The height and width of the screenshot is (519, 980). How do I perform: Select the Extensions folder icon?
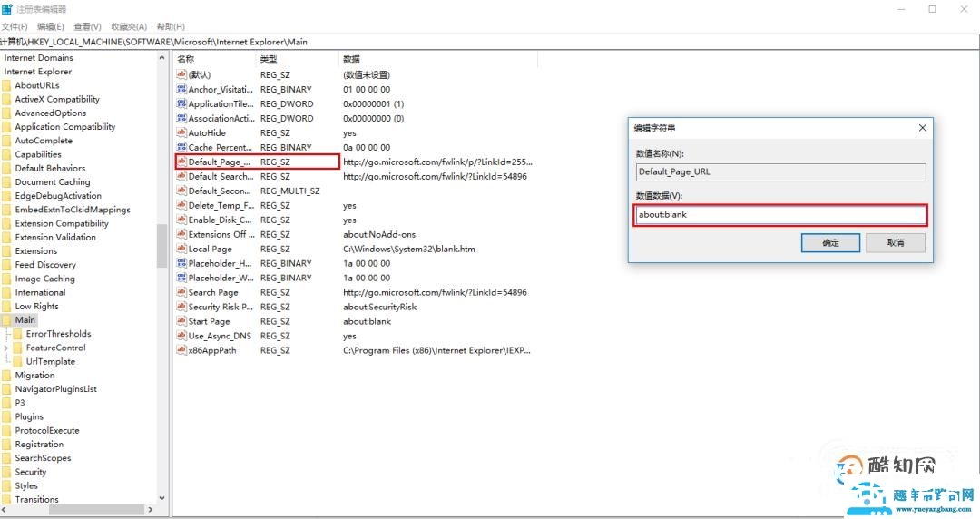point(7,251)
